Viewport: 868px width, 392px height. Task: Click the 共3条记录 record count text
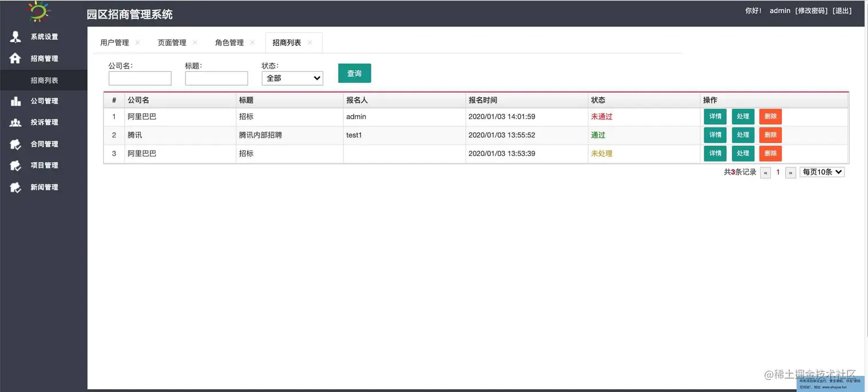point(740,172)
